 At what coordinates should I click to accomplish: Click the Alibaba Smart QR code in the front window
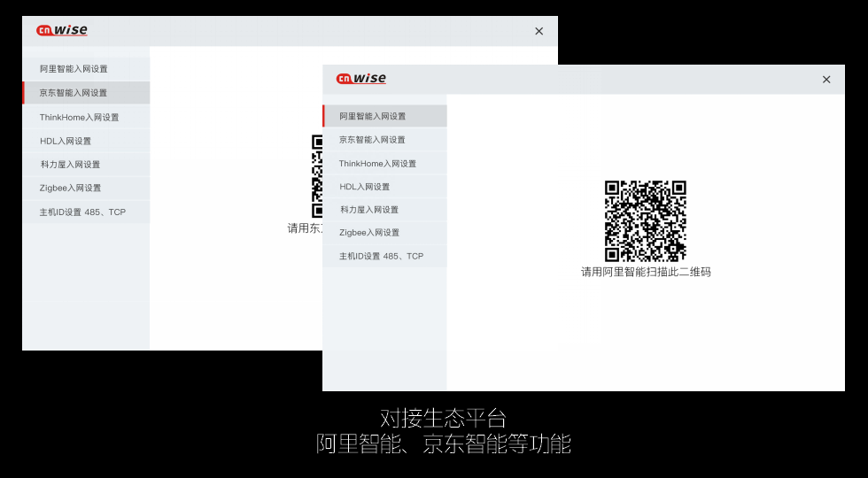click(x=645, y=220)
